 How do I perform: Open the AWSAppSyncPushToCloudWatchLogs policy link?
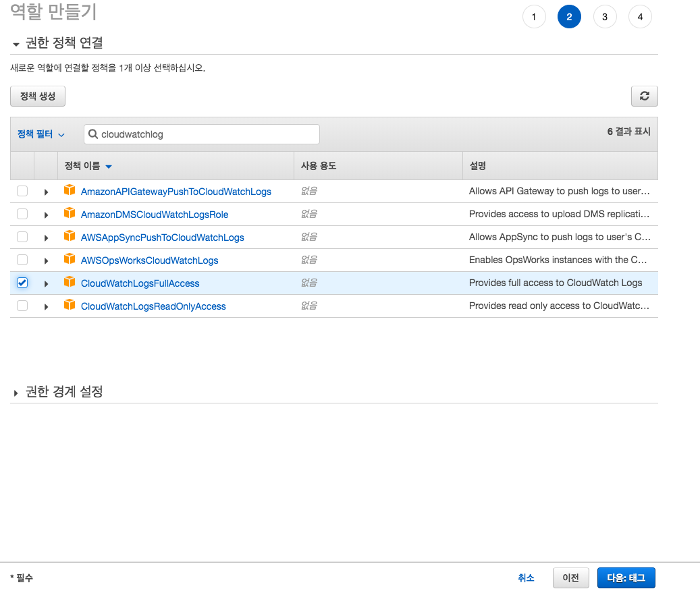coord(163,237)
